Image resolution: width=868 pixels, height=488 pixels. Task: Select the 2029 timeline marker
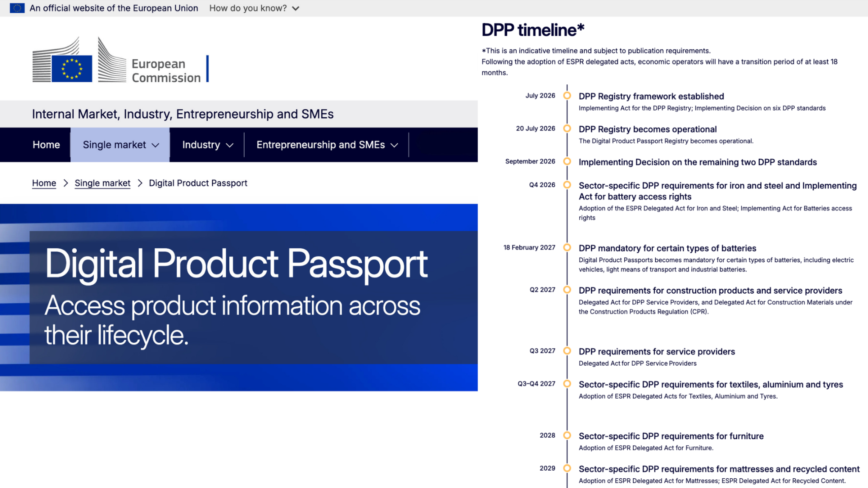click(567, 468)
